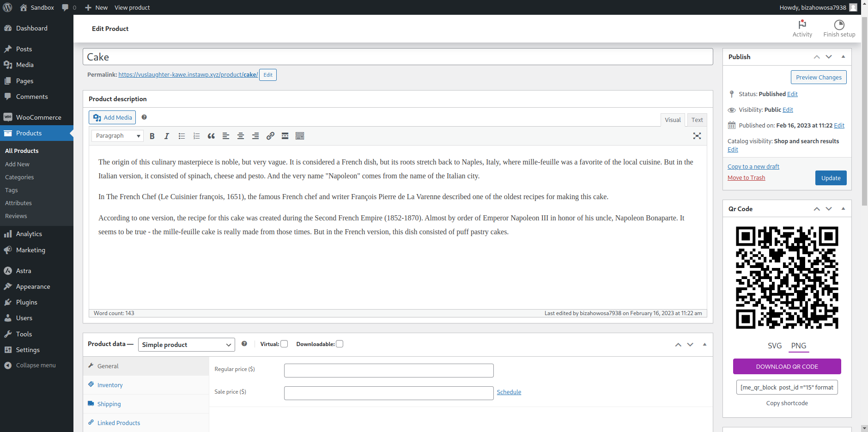Toggle bold formatting in editor toolbar
Screen dimensions: 868x432
point(152,136)
